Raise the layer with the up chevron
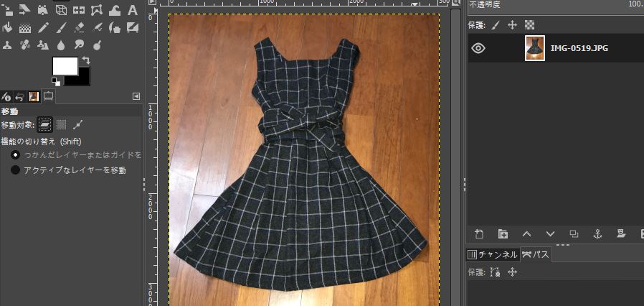 pyautogui.click(x=526, y=233)
